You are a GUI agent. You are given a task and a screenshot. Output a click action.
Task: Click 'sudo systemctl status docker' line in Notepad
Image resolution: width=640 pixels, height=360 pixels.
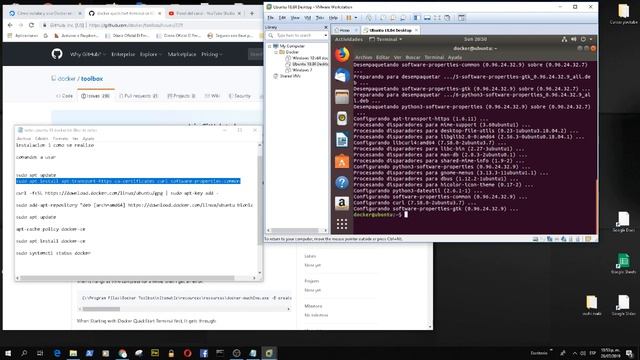click(53, 253)
